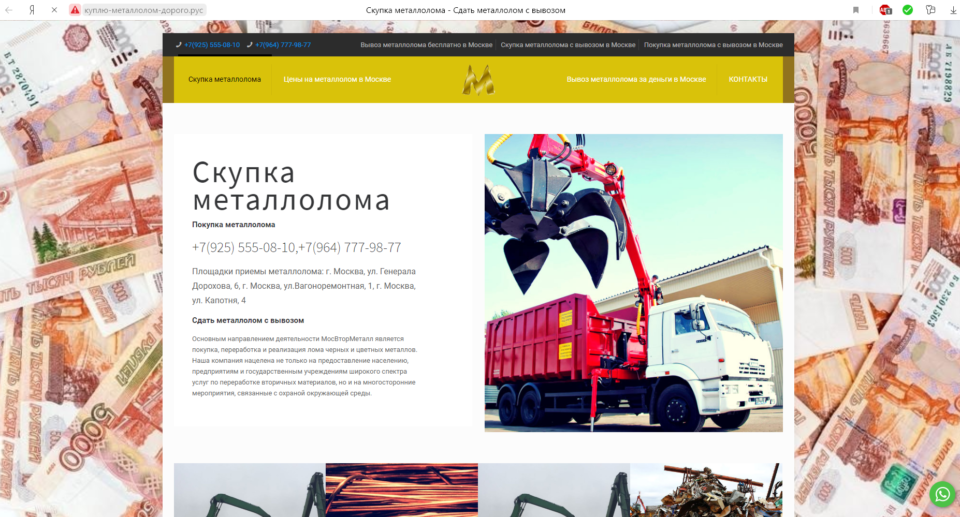Open the page translation extension icon
Image resolution: width=960 pixels, height=517 pixels.
tap(931, 10)
